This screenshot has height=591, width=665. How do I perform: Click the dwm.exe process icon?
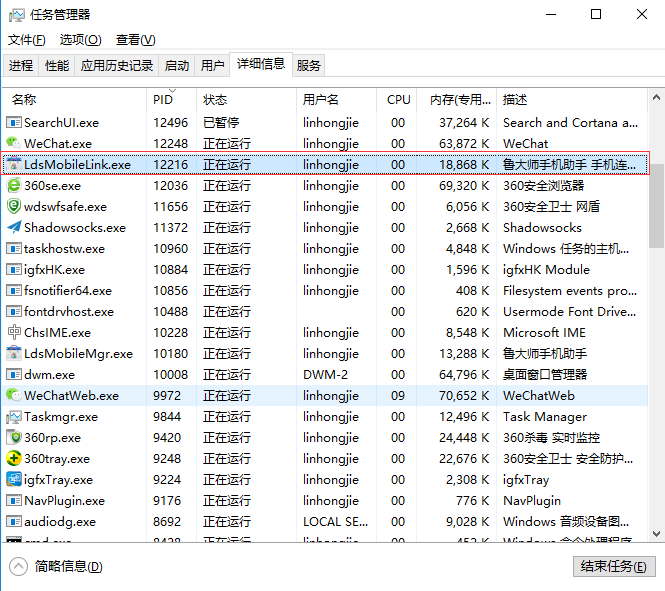(x=14, y=375)
